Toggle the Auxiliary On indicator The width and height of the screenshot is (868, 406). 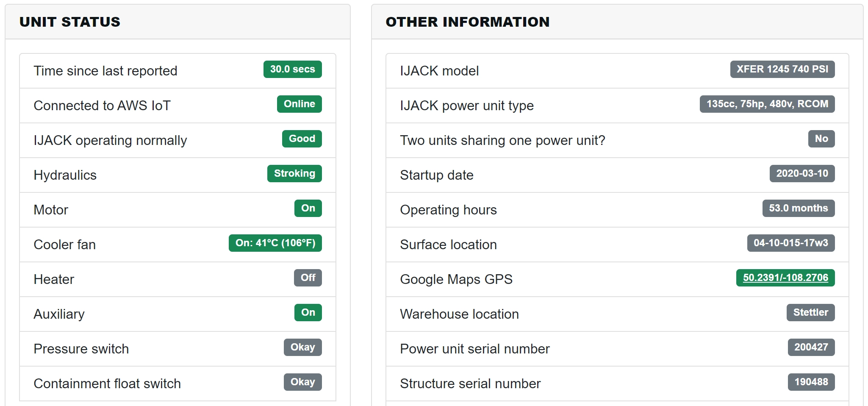(308, 313)
